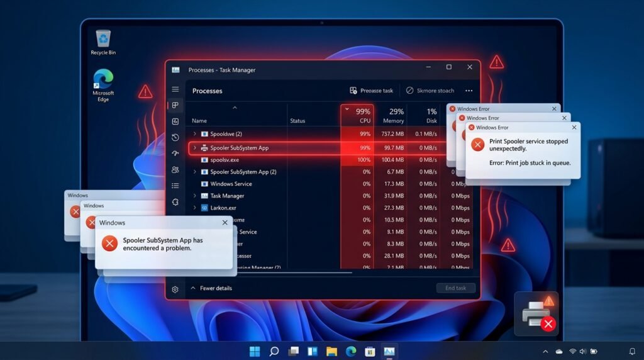Open Task Manager settings gear

175,290
